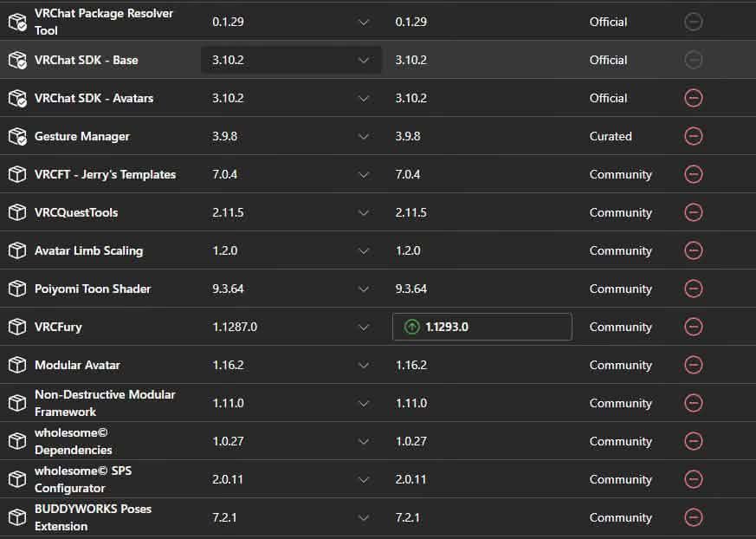Viewport: 756px width, 539px height.
Task: Open version dropdown for VRChat Package Resolver Tool
Action: 291,22
